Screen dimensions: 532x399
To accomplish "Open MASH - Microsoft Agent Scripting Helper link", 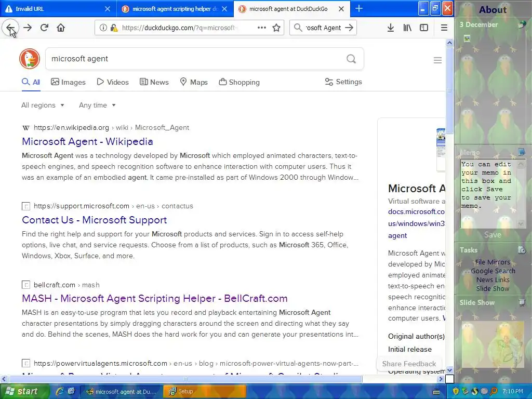I will point(155,298).
